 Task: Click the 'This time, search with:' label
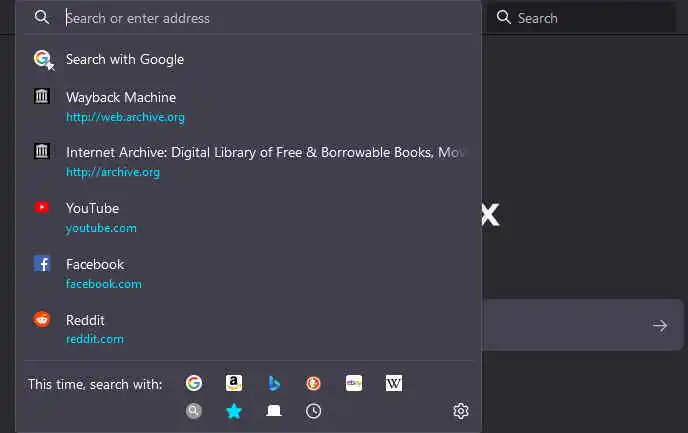(x=95, y=384)
